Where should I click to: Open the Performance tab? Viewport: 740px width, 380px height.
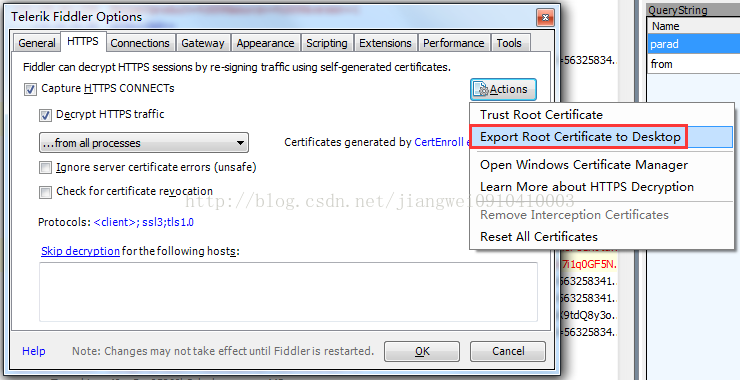click(454, 43)
